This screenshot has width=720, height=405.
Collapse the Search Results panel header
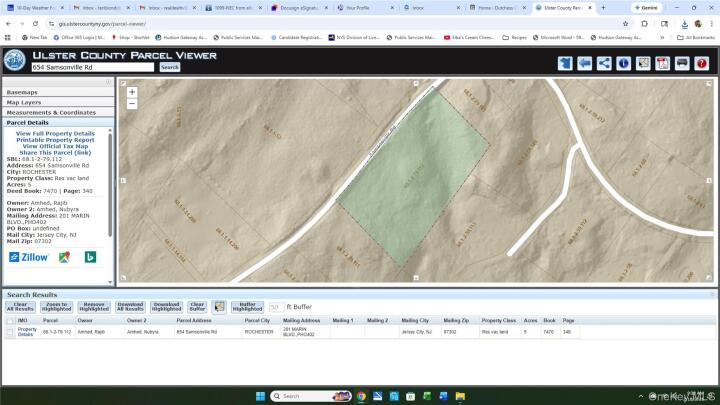[x=360, y=294]
